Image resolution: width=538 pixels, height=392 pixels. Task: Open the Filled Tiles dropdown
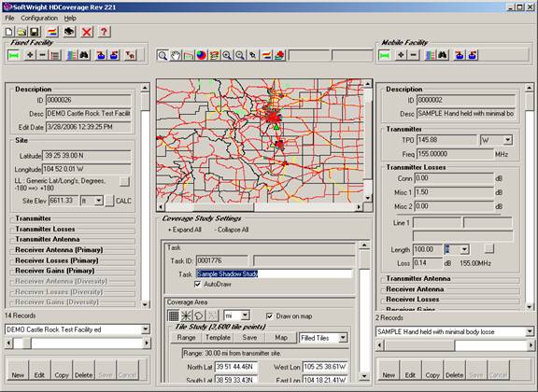click(x=343, y=338)
